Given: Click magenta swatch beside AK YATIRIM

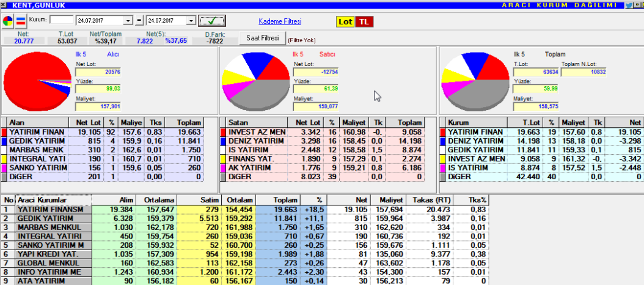Looking at the screenshot, I should [224, 168].
